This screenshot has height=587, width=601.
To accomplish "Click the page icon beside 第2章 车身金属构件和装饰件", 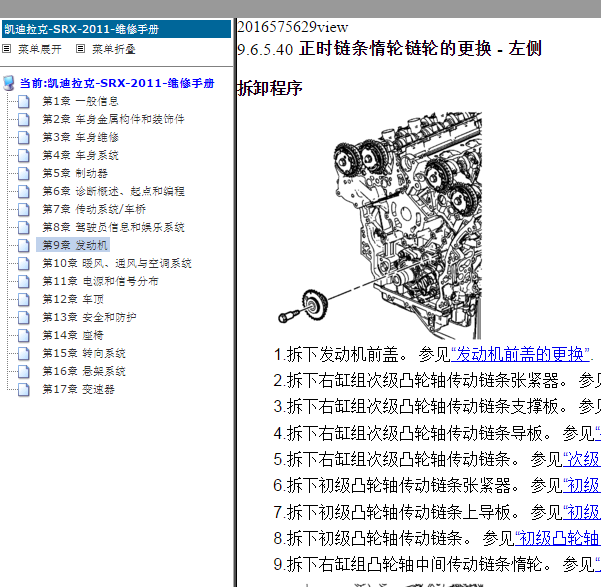I will point(23,120).
